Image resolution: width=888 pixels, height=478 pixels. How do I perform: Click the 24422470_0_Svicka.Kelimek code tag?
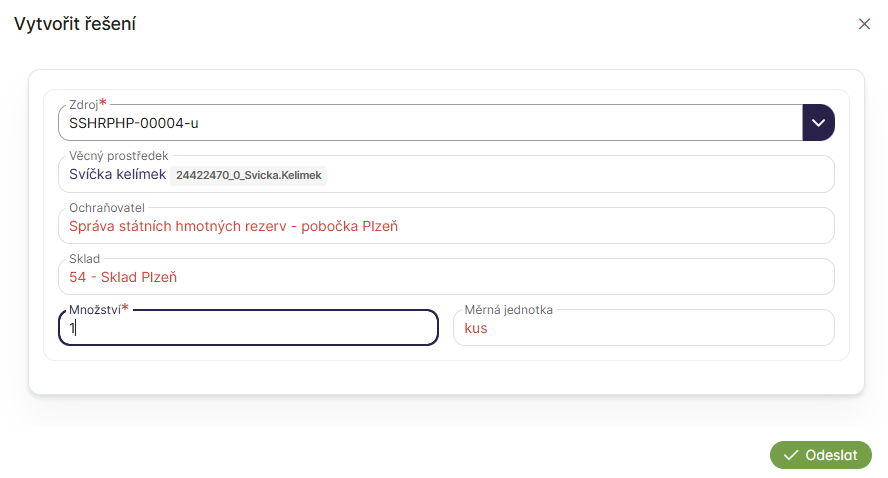(x=250, y=176)
